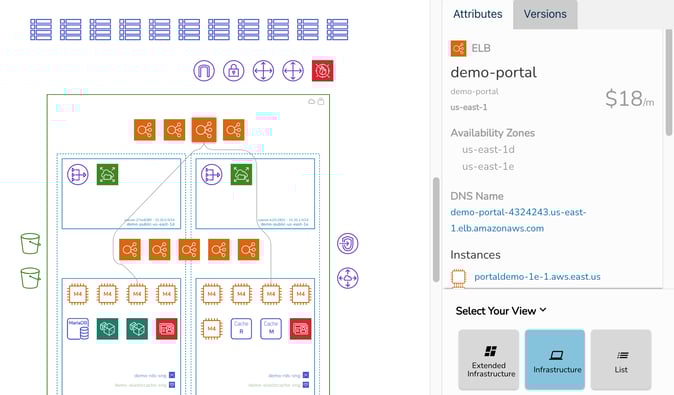The width and height of the screenshot is (674, 395).
Task: Select the arch-shaped internet gateway icon
Action: coord(204,70)
